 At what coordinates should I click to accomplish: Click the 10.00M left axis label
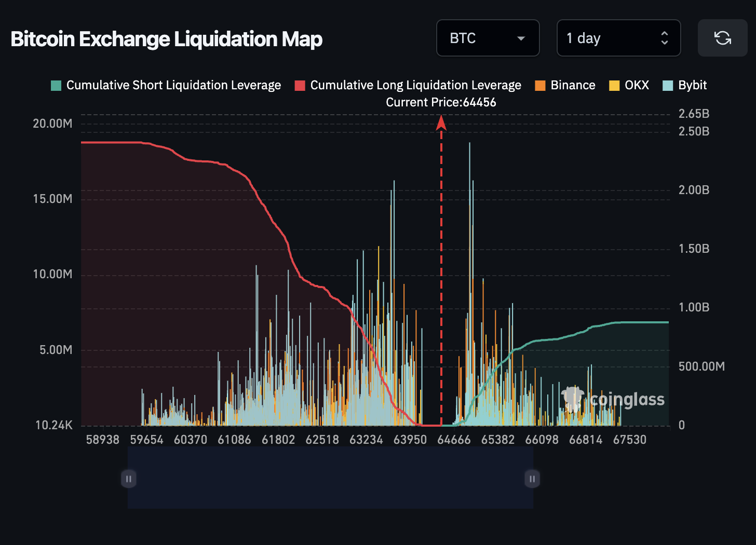coord(52,274)
